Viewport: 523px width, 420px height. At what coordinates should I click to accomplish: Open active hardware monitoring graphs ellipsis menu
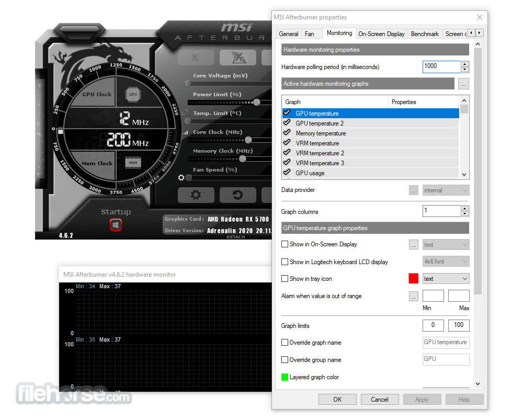[x=463, y=84]
